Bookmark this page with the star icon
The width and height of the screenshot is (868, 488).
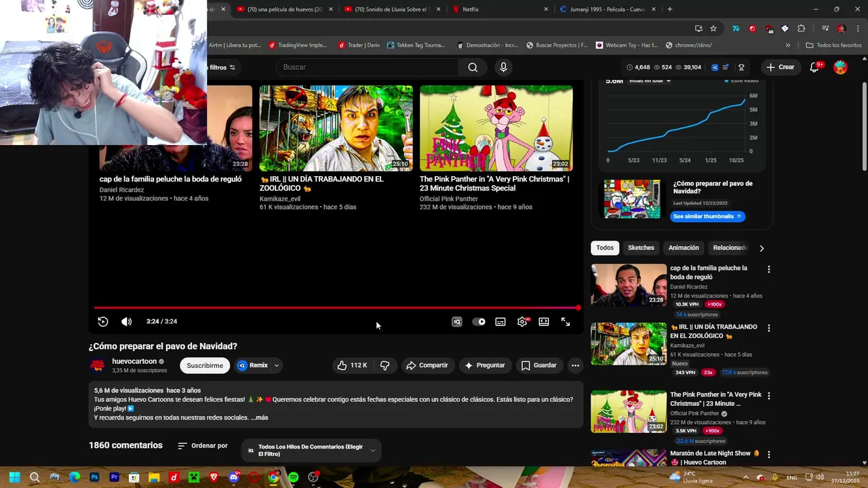pyautogui.click(x=713, y=28)
